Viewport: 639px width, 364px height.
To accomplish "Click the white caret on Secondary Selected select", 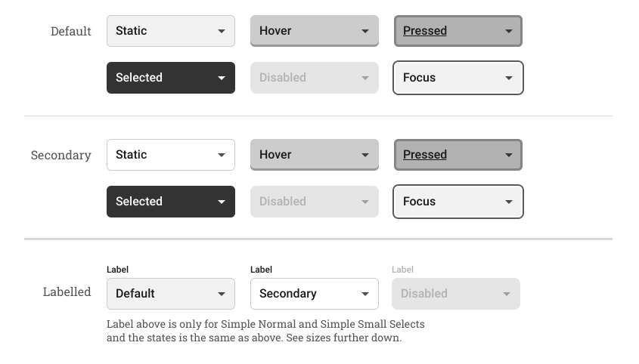I will pos(222,202).
